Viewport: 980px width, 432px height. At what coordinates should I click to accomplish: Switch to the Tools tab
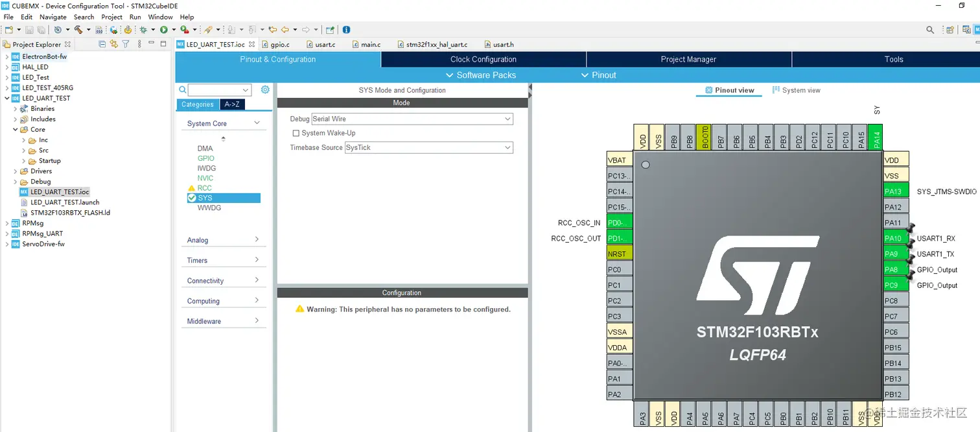[894, 59]
